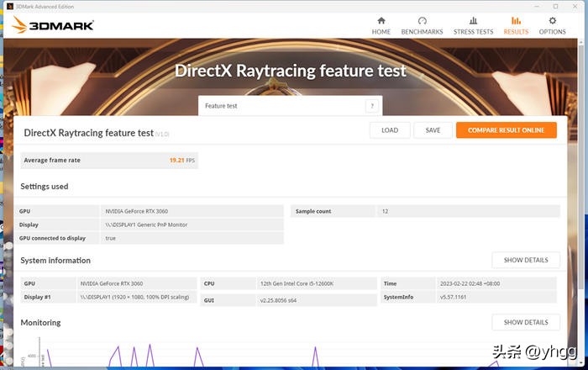Viewport: 588px width, 370px height.
Task: Open the Options gear icon
Action: [x=552, y=21]
